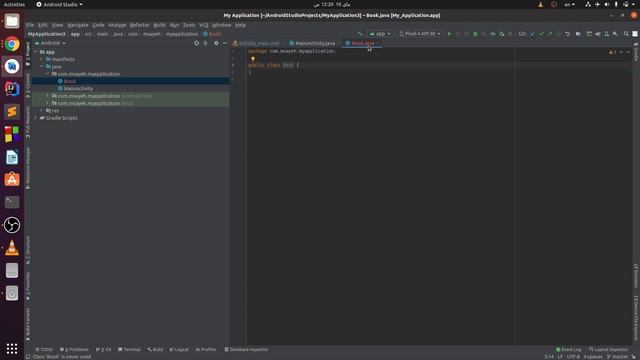
Task: Click the Project panel collapse all icon
Action: tap(205, 43)
